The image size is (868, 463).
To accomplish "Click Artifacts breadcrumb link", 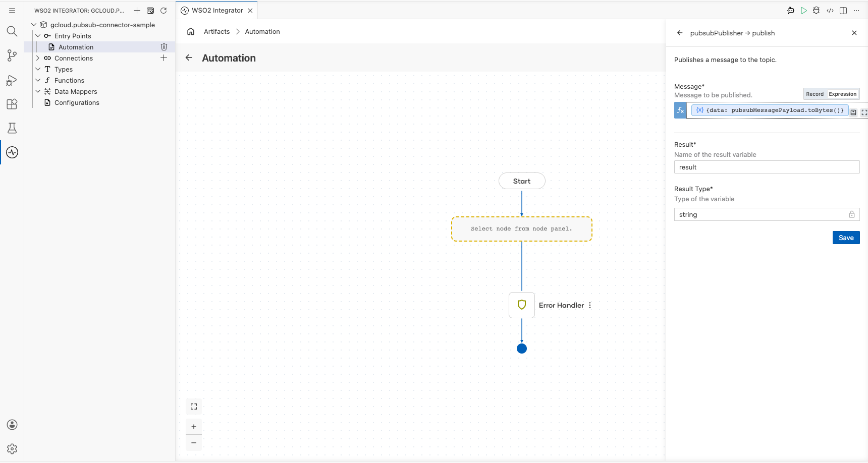I will pyautogui.click(x=216, y=31).
